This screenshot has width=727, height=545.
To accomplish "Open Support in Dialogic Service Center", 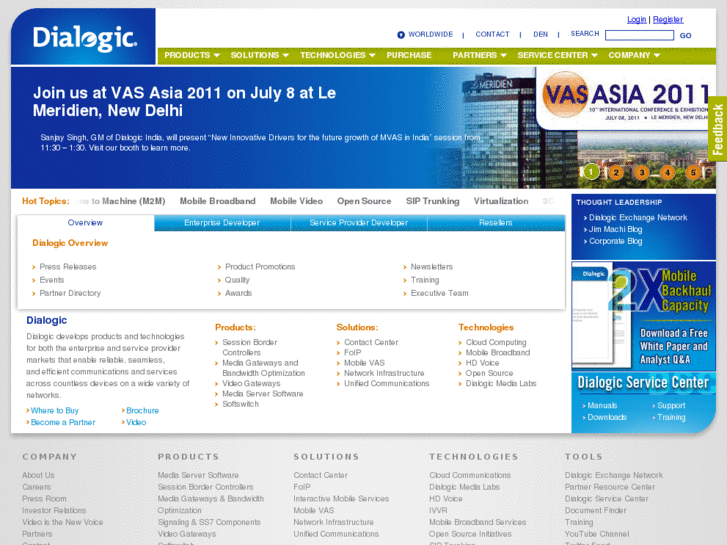I will click(671, 405).
